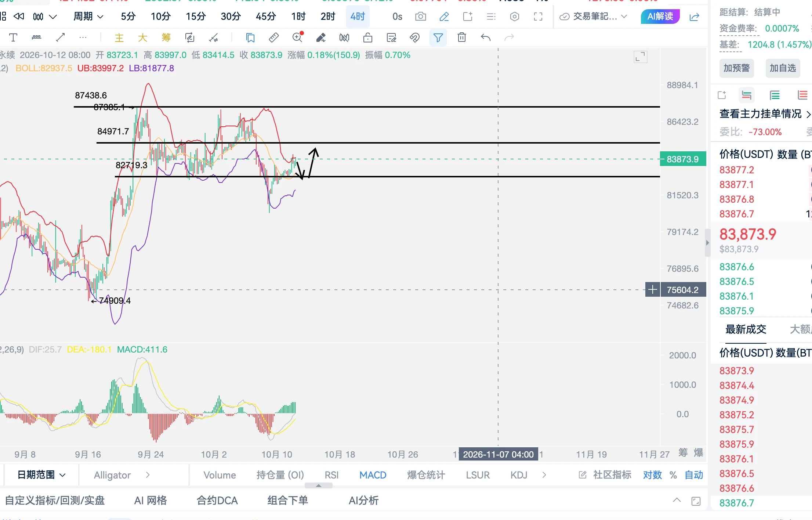Open the AI分析 tab

[363, 500]
